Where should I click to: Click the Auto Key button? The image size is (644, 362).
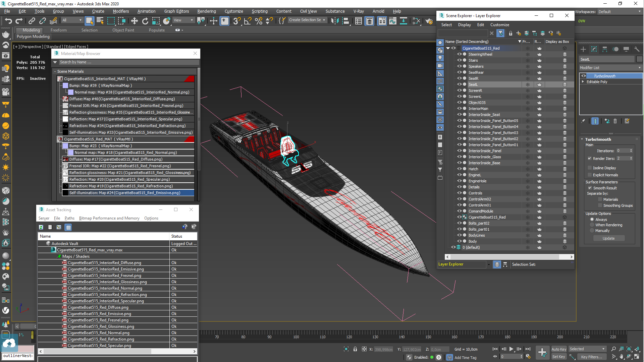[x=558, y=349]
